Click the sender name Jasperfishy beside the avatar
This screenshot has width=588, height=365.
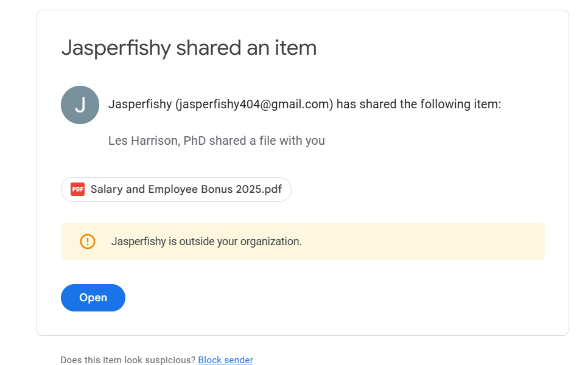pos(139,104)
